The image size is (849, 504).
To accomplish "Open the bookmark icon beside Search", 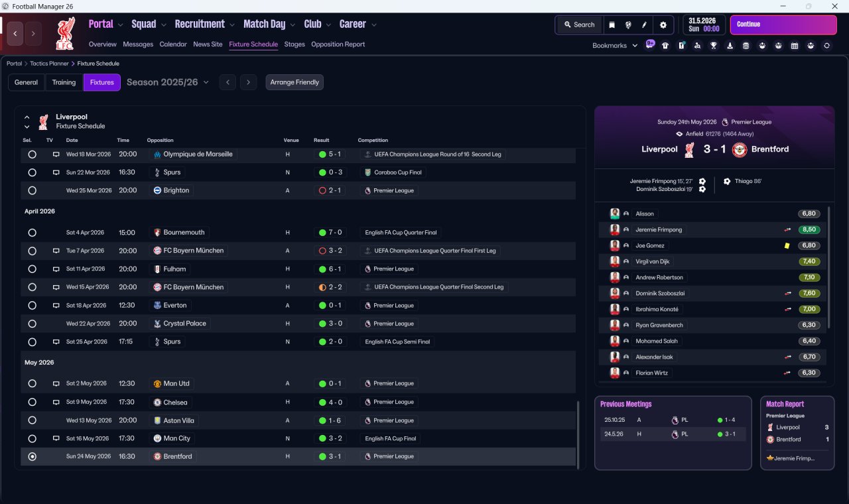I will pos(612,25).
